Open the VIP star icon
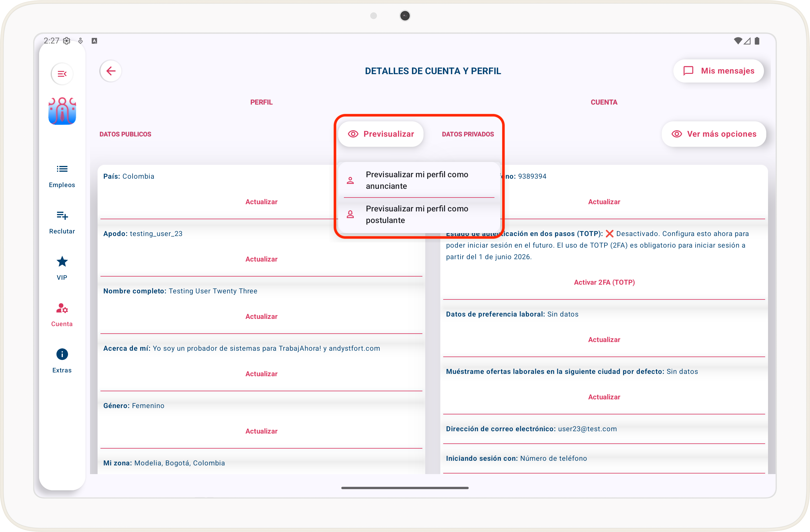Screen dimensions: 810x532 pos(62,262)
